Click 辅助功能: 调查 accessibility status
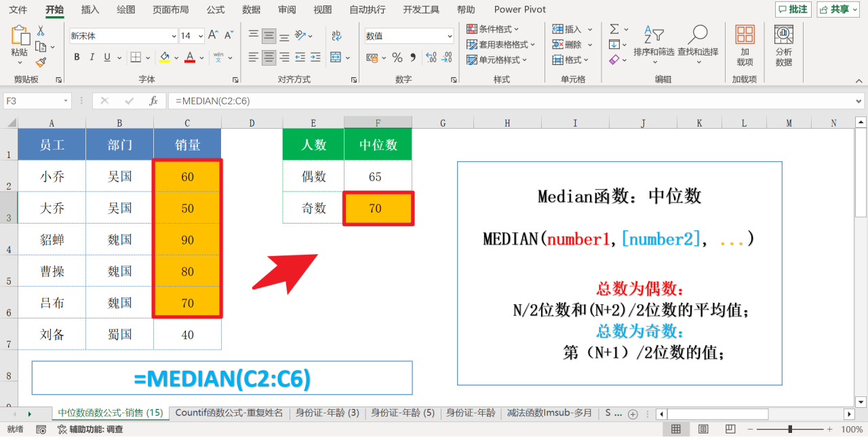The height and width of the screenshot is (437, 868). pyautogui.click(x=90, y=430)
